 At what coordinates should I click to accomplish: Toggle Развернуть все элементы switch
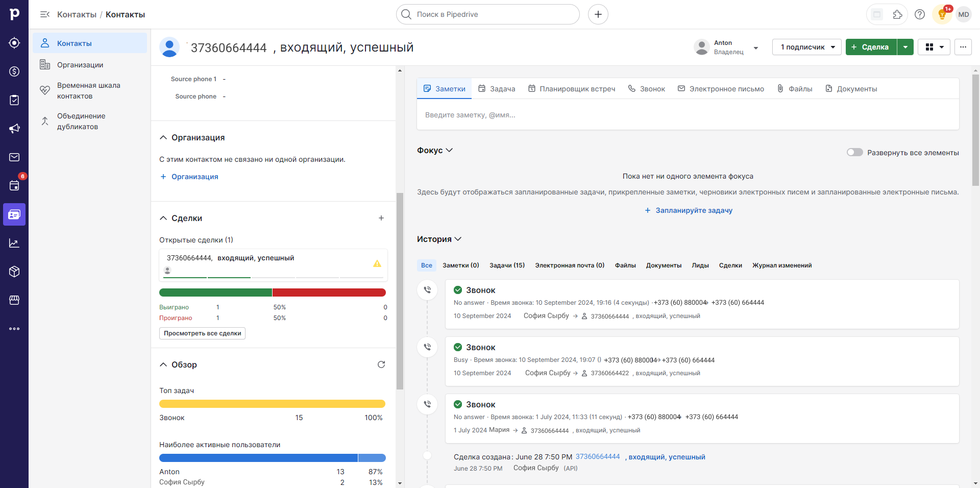tap(854, 152)
